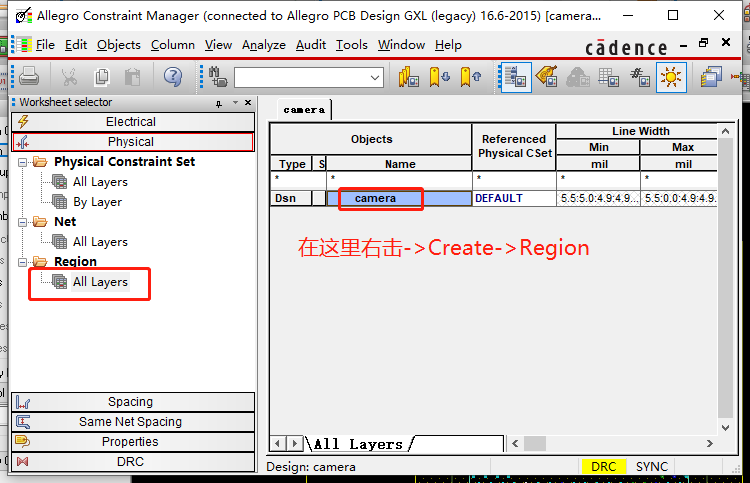Open the Spacing worksheet section

click(x=133, y=402)
